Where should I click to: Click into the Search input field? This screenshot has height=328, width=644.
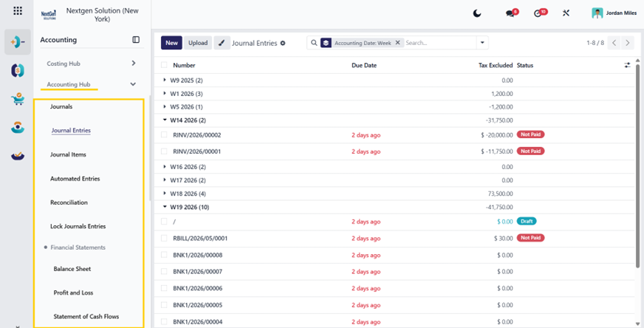pyautogui.click(x=439, y=43)
